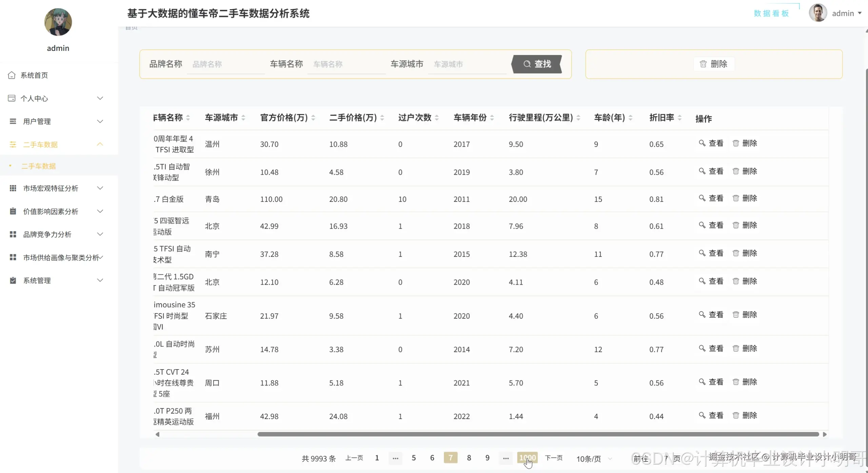The width and height of the screenshot is (868, 473).
Task: Click the 二手车数据 filter icon in sidebar
Action: (12, 144)
